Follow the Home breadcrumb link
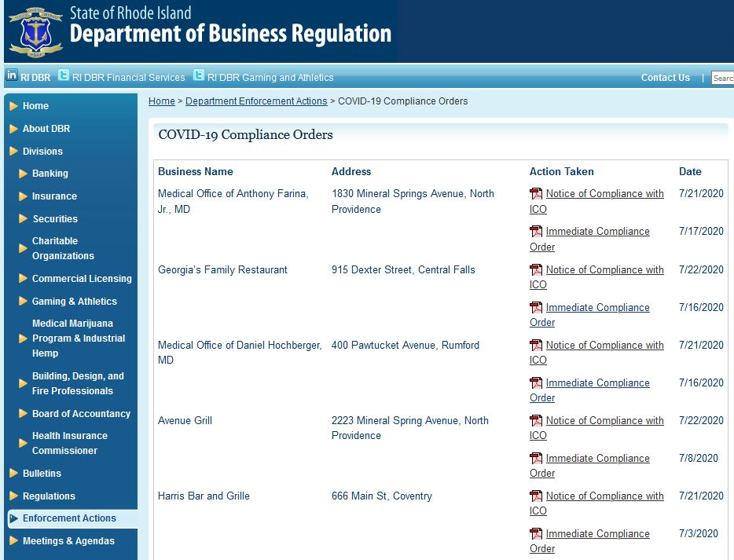Image resolution: width=734 pixels, height=560 pixels. point(162,101)
